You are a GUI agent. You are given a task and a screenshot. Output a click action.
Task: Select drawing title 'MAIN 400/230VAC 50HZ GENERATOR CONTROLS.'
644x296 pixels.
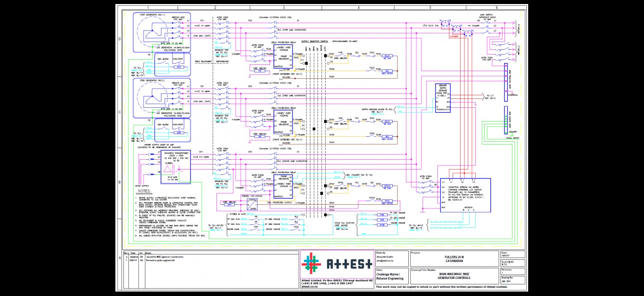(454, 276)
